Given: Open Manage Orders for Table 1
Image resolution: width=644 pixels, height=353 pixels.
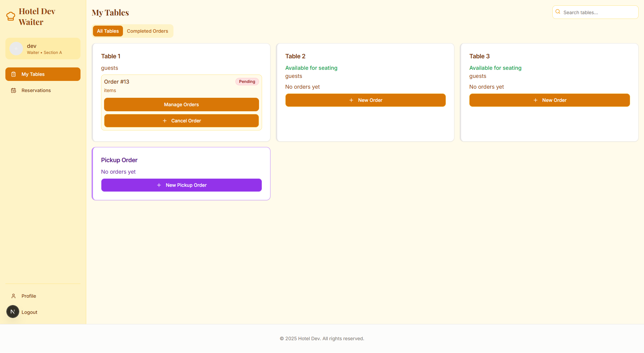Looking at the screenshot, I should tap(181, 105).
